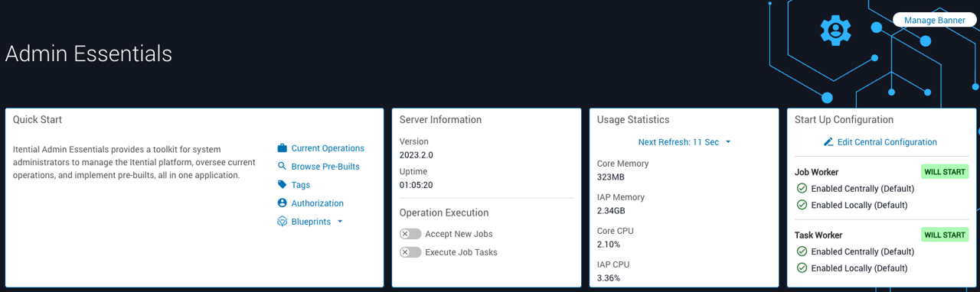980x292 pixels.
Task: Click the magnifier icon beside Browse Pre-Builts
Action: (x=282, y=167)
